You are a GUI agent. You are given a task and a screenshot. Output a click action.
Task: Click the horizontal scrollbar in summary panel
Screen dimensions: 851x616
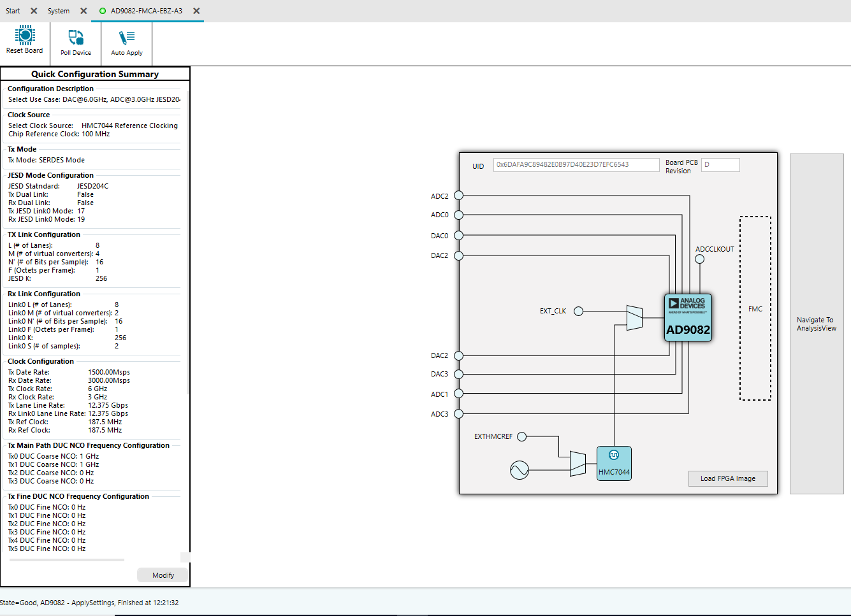click(x=67, y=560)
